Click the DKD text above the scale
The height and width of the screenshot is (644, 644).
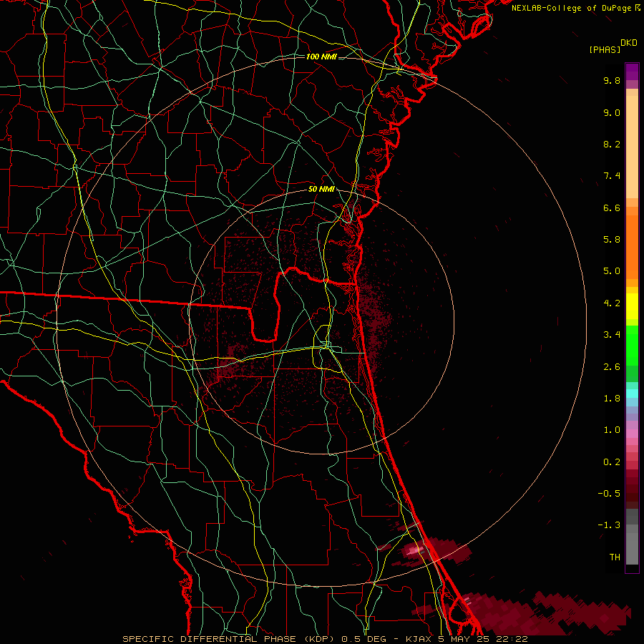(x=629, y=43)
